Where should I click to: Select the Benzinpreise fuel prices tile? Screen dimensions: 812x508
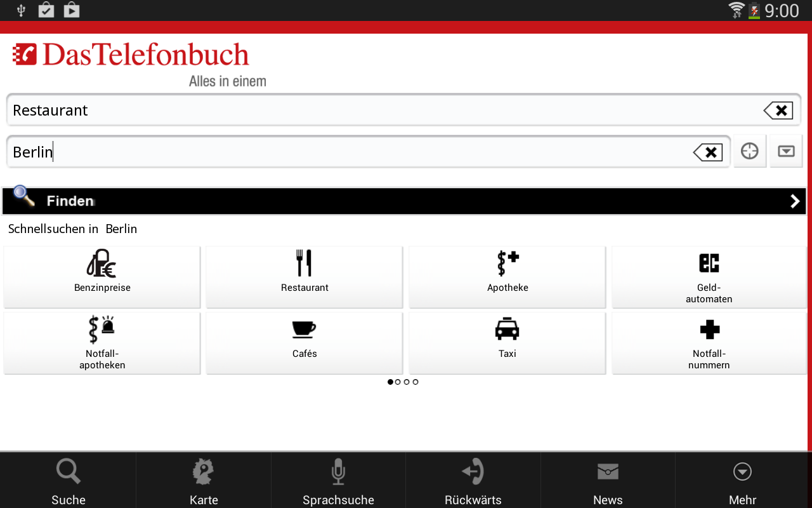[x=102, y=277]
